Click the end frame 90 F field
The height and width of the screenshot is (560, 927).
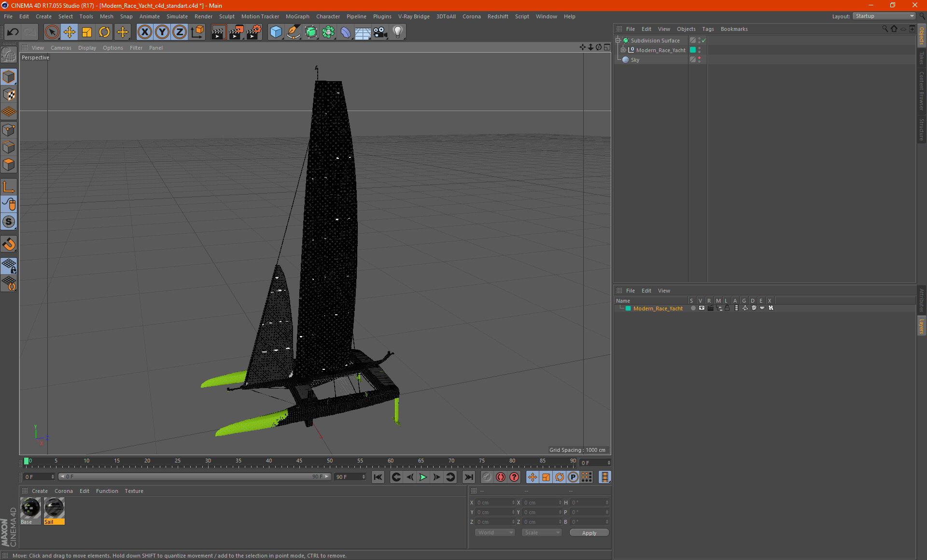pyautogui.click(x=351, y=477)
